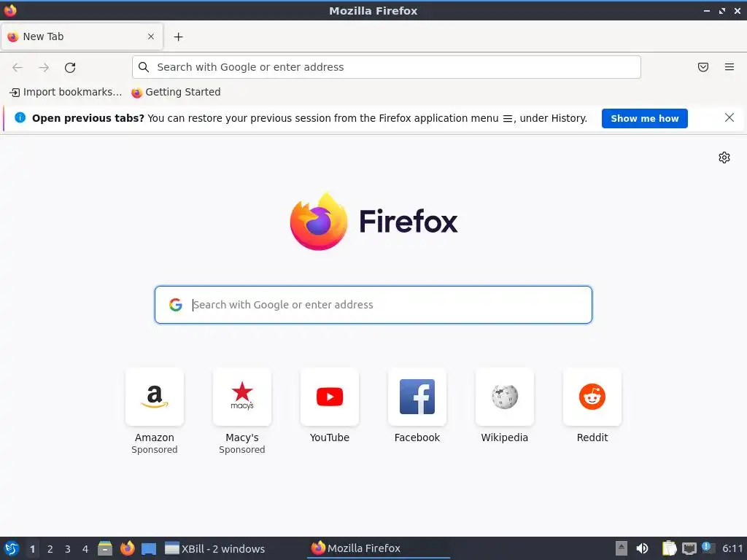747x560 pixels.
Task: Focus the URL address bar
Action: pyautogui.click(x=387, y=67)
